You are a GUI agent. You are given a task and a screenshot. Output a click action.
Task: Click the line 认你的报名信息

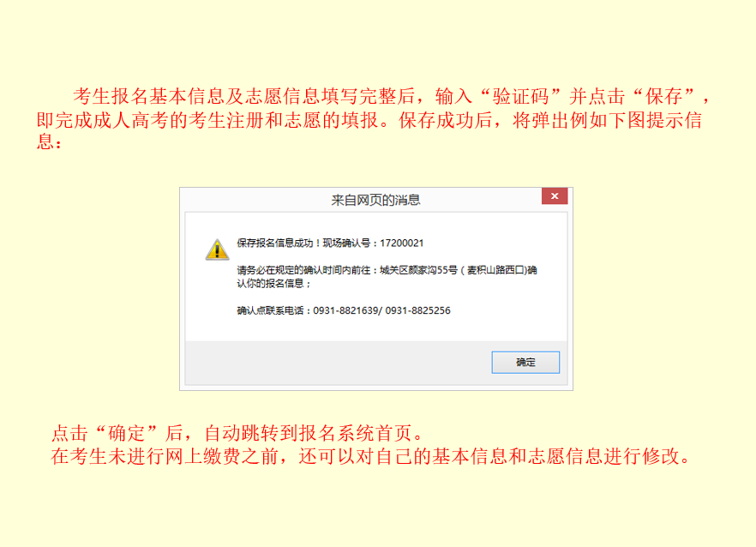271,284
